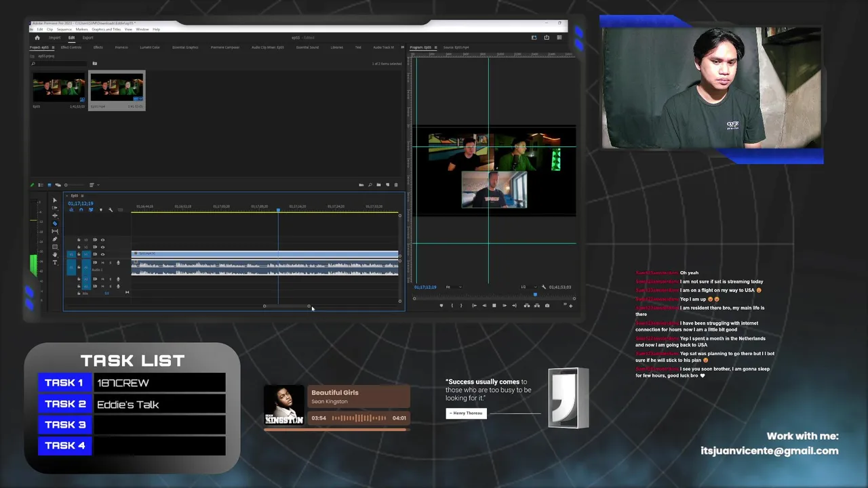Click Add Marker in Program monitor
The width and height of the screenshot is (868, 488).
[441, 306]
